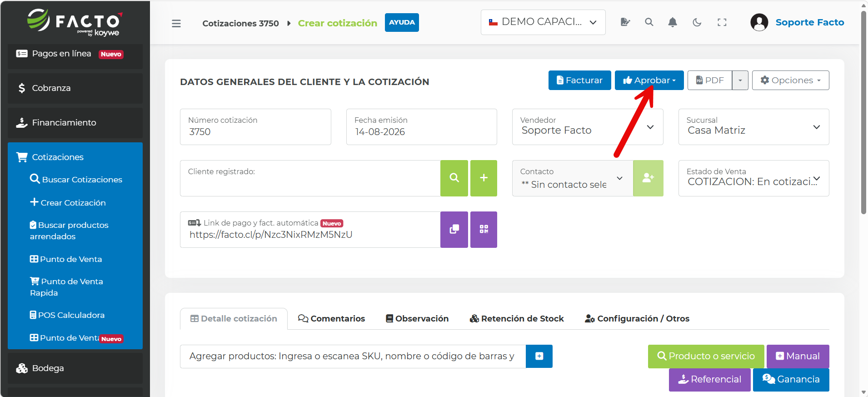Copy the payment link
Image resolution: width=868 pixels, height=397 pixels.
click(x=454, y=230)
